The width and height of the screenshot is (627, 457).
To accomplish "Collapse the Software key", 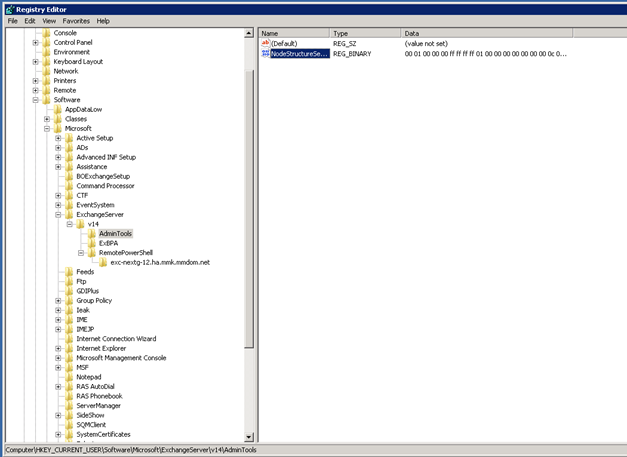I will [36, 100].
